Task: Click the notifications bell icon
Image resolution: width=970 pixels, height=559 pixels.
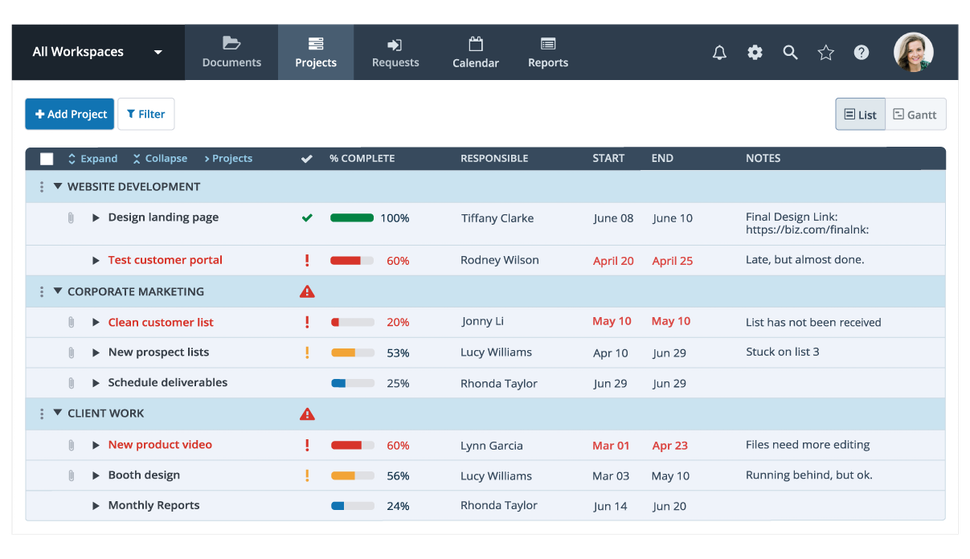Action: pyautogui.click(x=719, y=53)
